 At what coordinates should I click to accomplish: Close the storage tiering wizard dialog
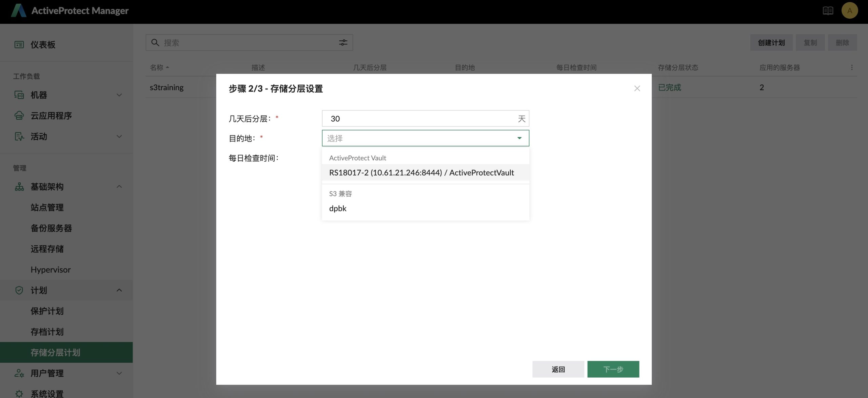[637, 88]
